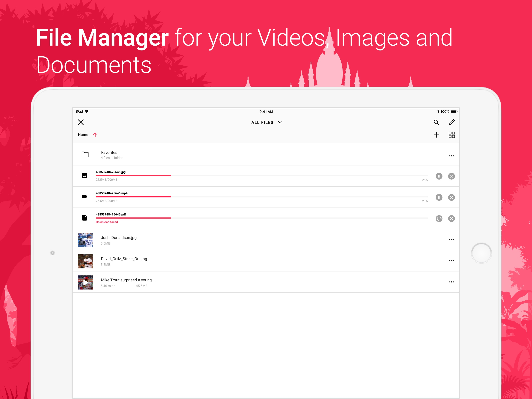Switch to grid view layout
The height and width of the screenshot is (399, 532).
[451, 135]
